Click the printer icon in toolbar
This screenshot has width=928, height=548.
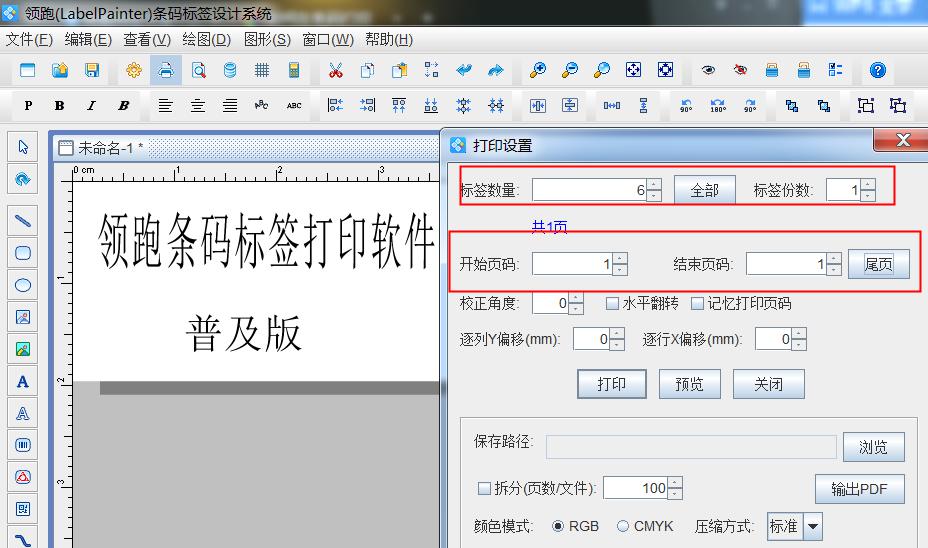(166, 70)
